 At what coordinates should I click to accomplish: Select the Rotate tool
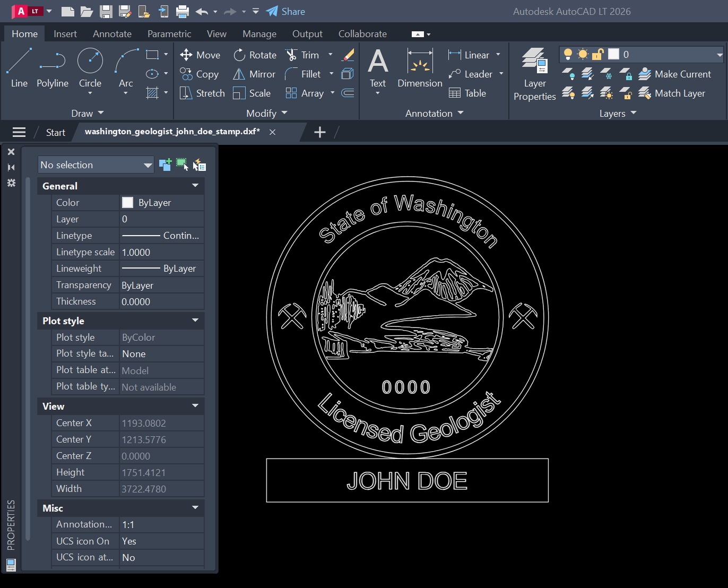[255, 55]
